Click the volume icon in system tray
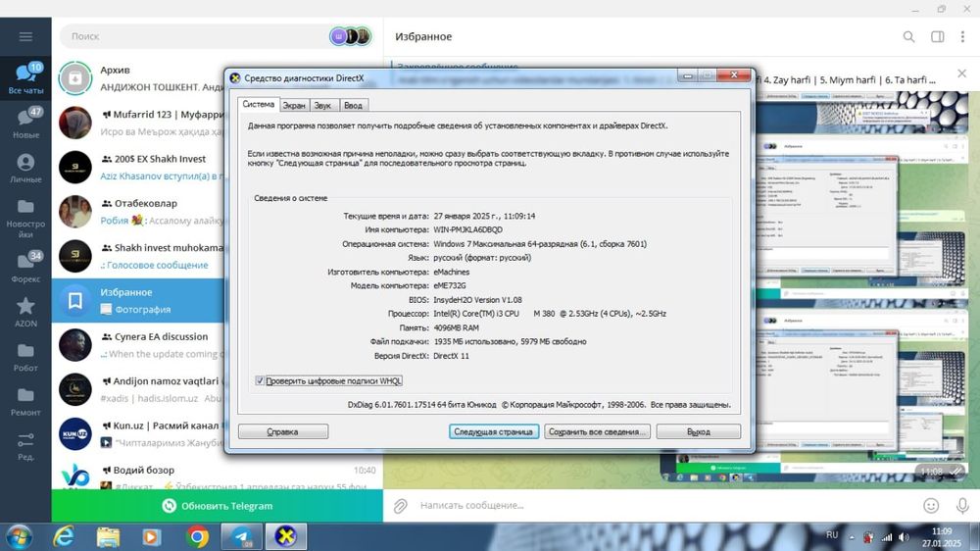The height and width of the screenshot is (551, 980). pyautogui.click(x=904, y=536)
